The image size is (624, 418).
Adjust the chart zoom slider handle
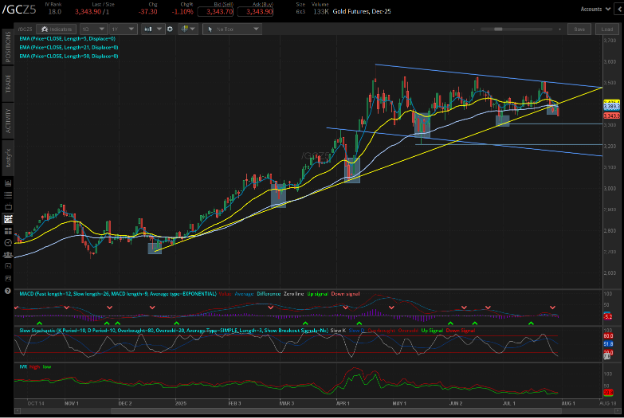(498, 29)
